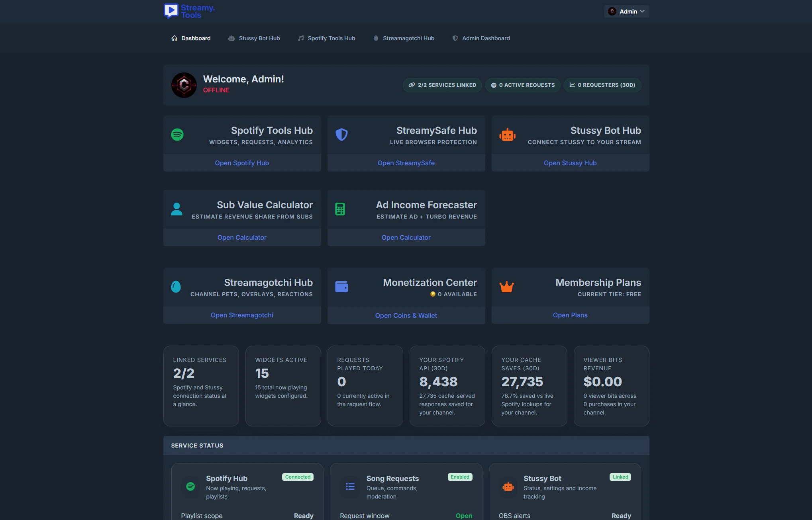The image size is (812, 520).
Task: Click the music note nav icon
Action: pos(301,38)
